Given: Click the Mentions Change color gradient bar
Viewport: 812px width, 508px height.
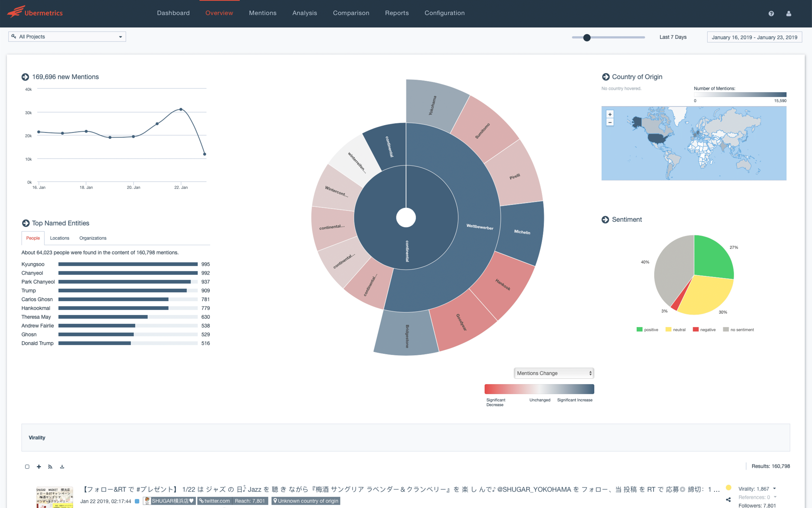Looking at the screenshot, I should pos(539,389).
